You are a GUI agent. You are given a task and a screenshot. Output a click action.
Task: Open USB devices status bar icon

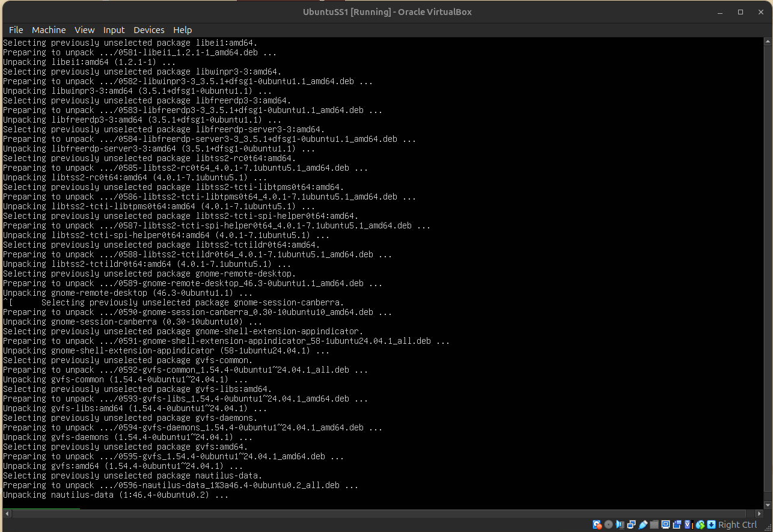coord(643,525)
